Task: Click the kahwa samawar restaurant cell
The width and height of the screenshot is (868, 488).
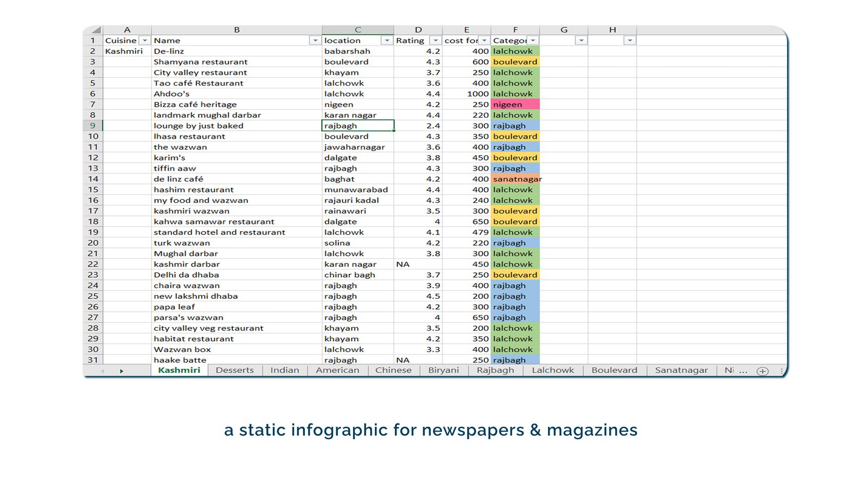Action: coord(237,222)
